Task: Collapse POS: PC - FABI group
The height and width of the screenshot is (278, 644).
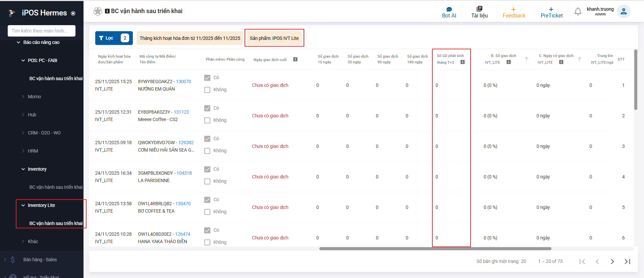Action: tap(23, 60)
